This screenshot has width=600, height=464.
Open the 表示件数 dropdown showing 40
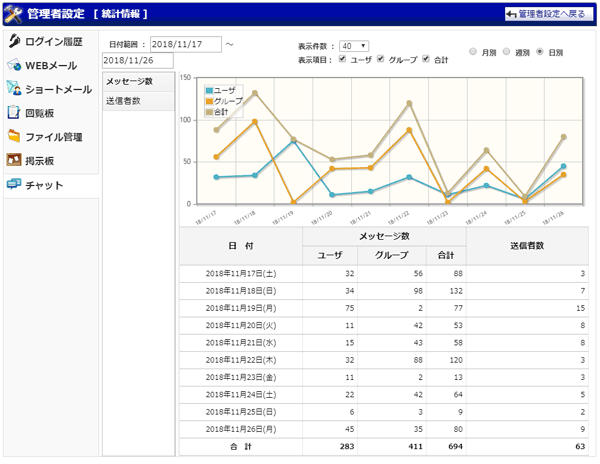[x=354, y=46]
